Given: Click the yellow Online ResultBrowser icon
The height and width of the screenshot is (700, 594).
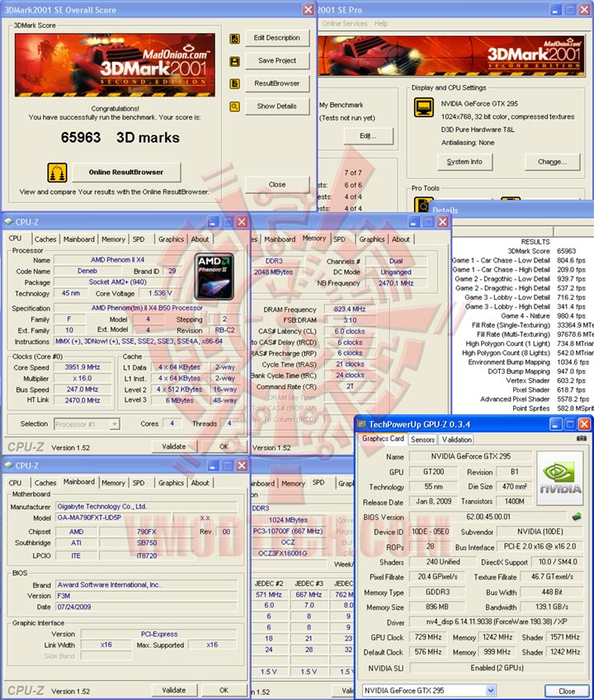Looking at the screenshot, I should (x=57, y=173).
